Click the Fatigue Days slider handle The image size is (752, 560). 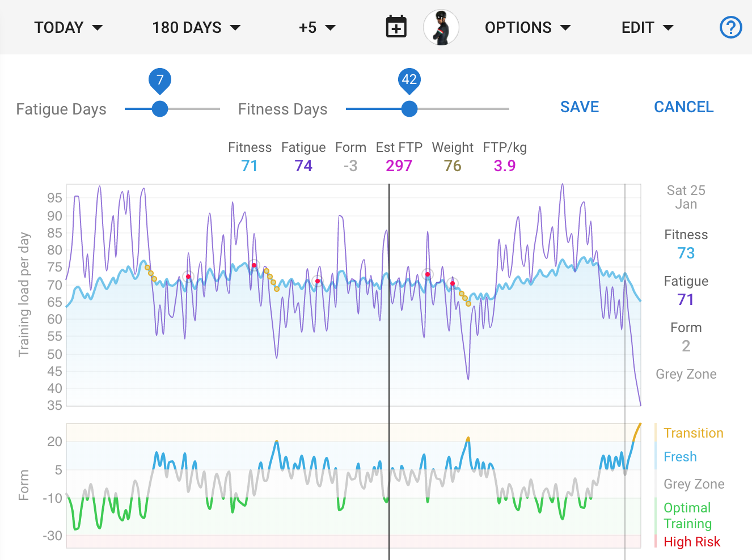pos(160,109)
